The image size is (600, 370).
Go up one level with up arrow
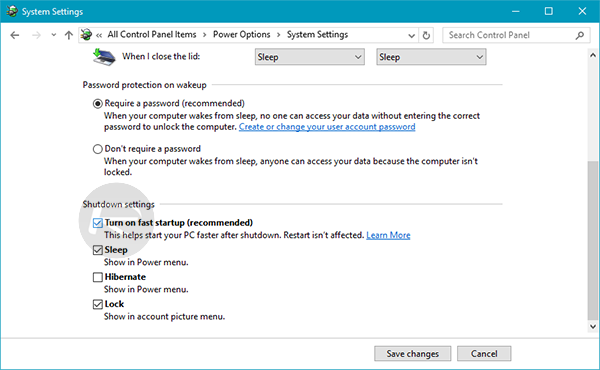[68, 35]
